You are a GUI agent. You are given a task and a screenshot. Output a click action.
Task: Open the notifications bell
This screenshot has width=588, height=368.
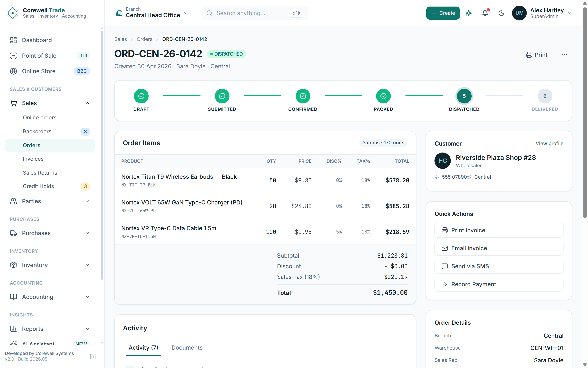(x=485, y=13)
